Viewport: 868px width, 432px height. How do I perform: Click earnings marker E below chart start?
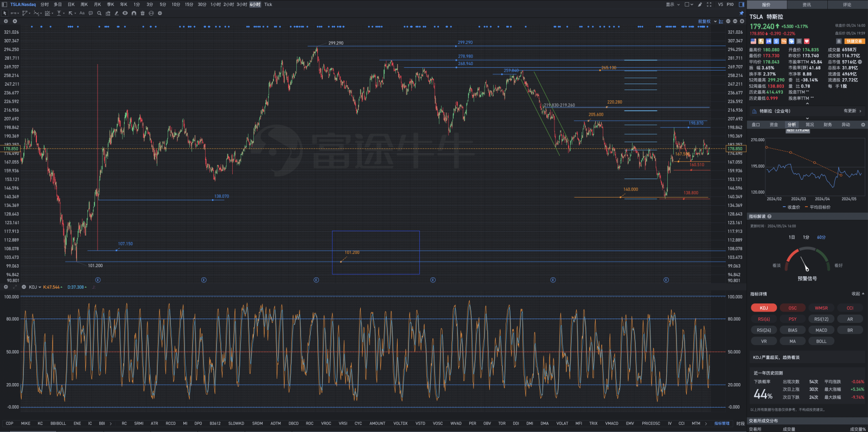pyautogui.click(x=98, y=280)
